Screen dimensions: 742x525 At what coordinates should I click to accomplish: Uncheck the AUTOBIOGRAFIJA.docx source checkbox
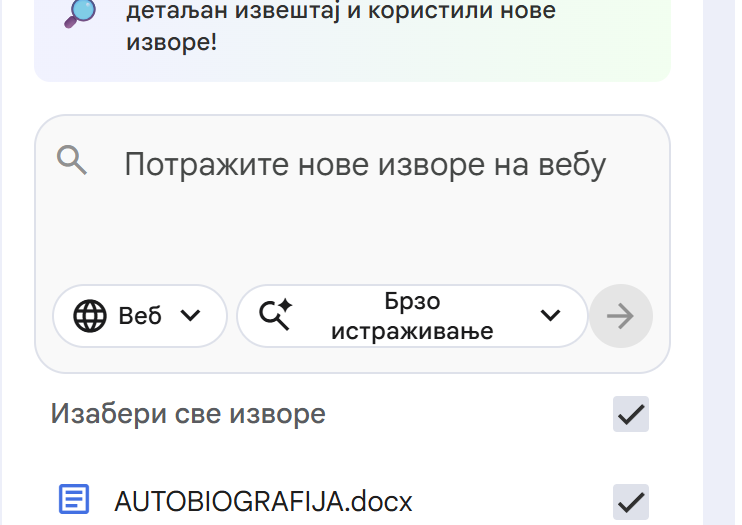pos(631,500)
